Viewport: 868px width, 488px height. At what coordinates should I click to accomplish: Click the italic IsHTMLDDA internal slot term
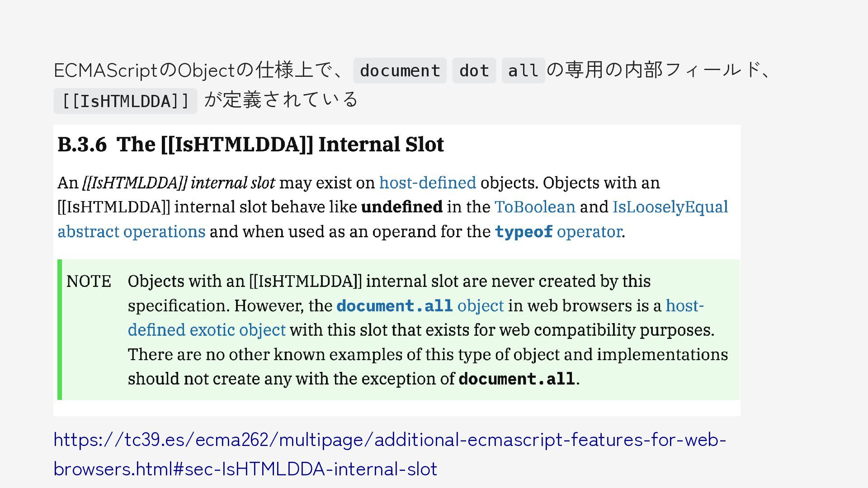(x=179, y=183)
